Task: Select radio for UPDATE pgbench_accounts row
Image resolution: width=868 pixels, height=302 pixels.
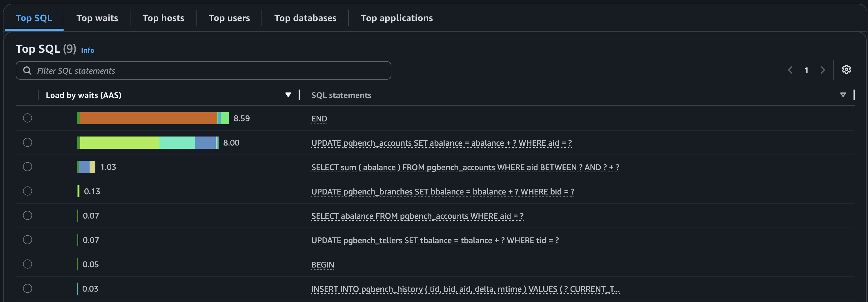Action: click(x=28, y=142)
